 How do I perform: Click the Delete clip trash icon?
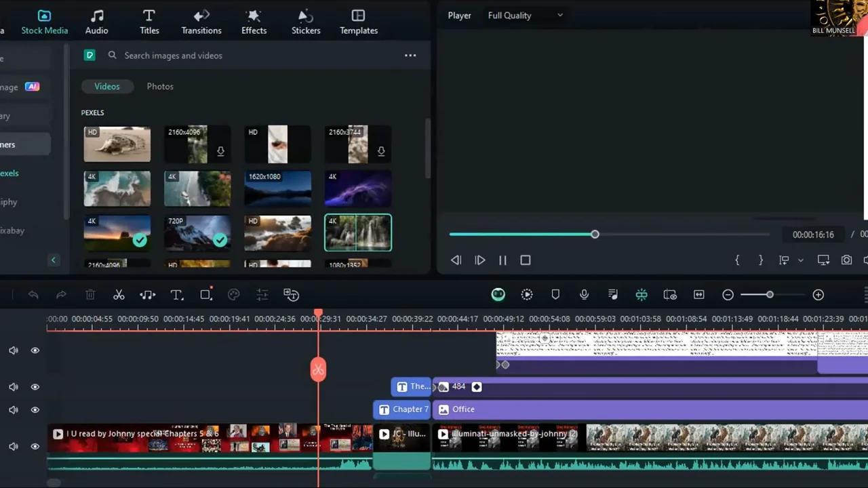tap(90, 294)
